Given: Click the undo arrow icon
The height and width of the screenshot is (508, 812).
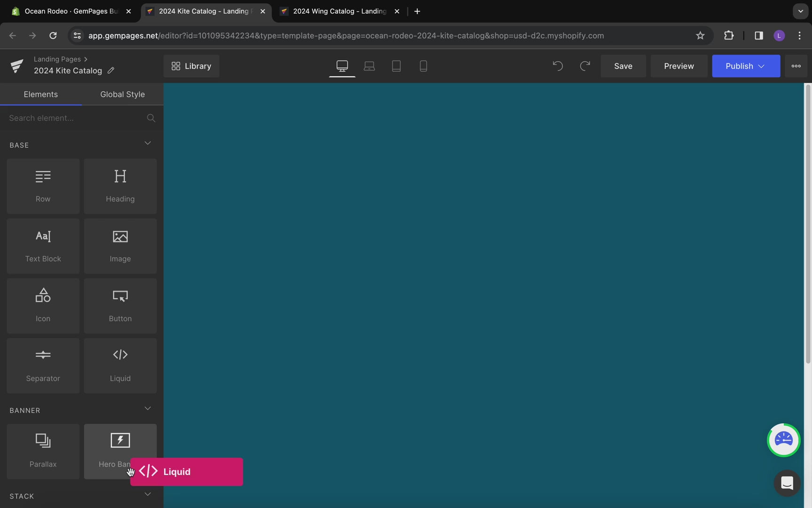Looking at the screenshot, I should (557, 66).
